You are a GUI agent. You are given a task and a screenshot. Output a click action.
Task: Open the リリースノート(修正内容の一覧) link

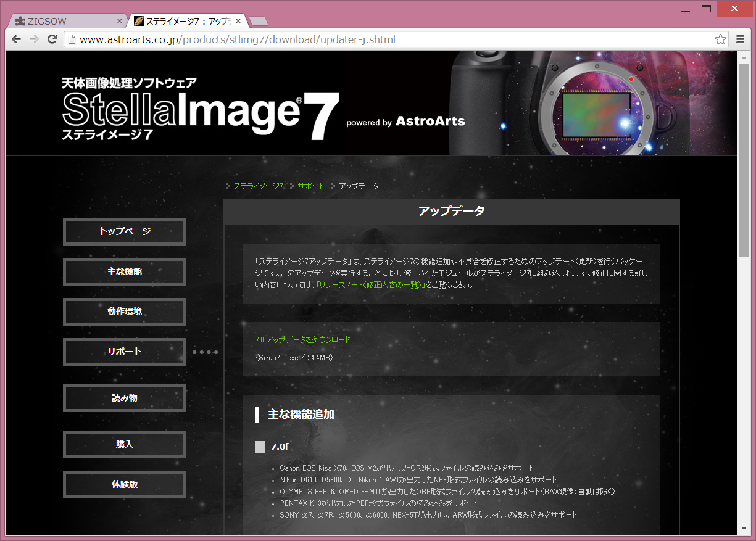(370, 285)
